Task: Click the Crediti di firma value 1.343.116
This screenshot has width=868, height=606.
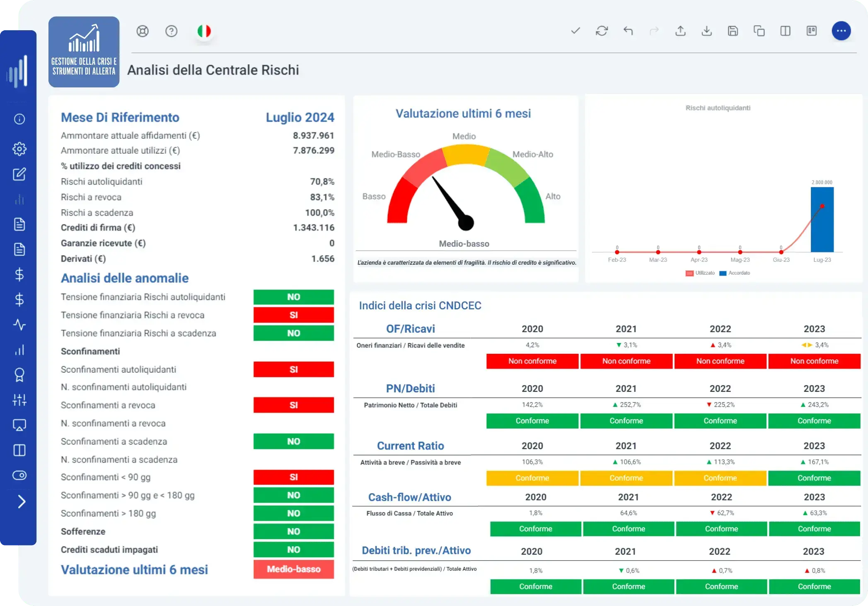Action: 313,227
